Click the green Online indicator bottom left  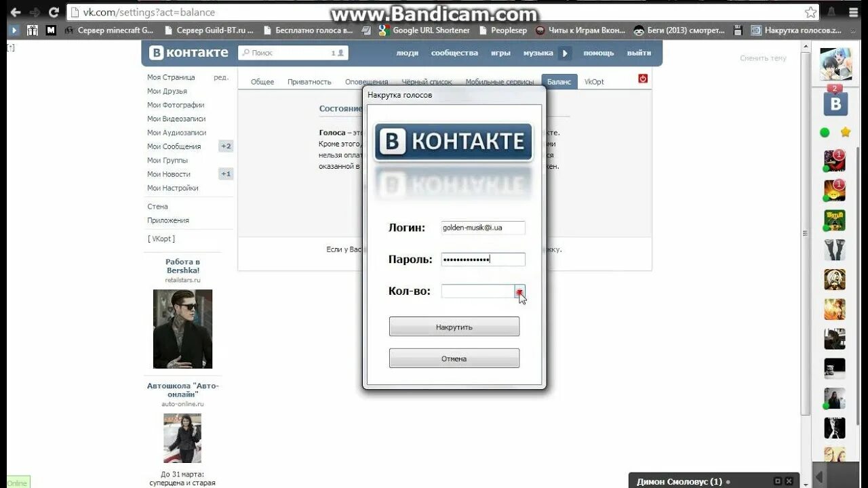[x=18, y=483]
